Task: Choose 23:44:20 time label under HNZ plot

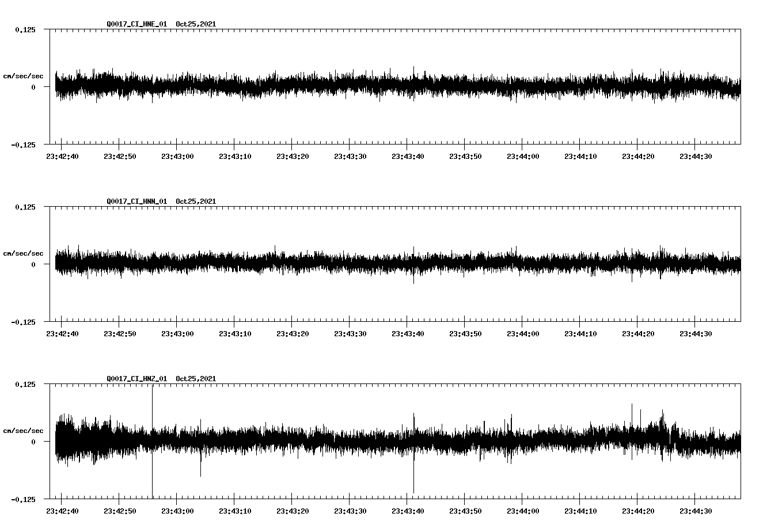Action: 638,511
